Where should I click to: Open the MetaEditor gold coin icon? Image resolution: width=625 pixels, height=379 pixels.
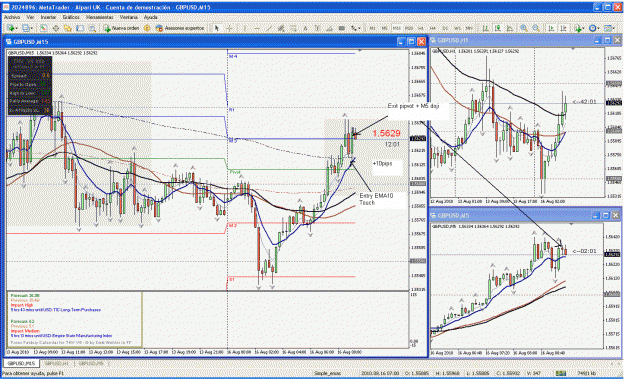(147, 28)
